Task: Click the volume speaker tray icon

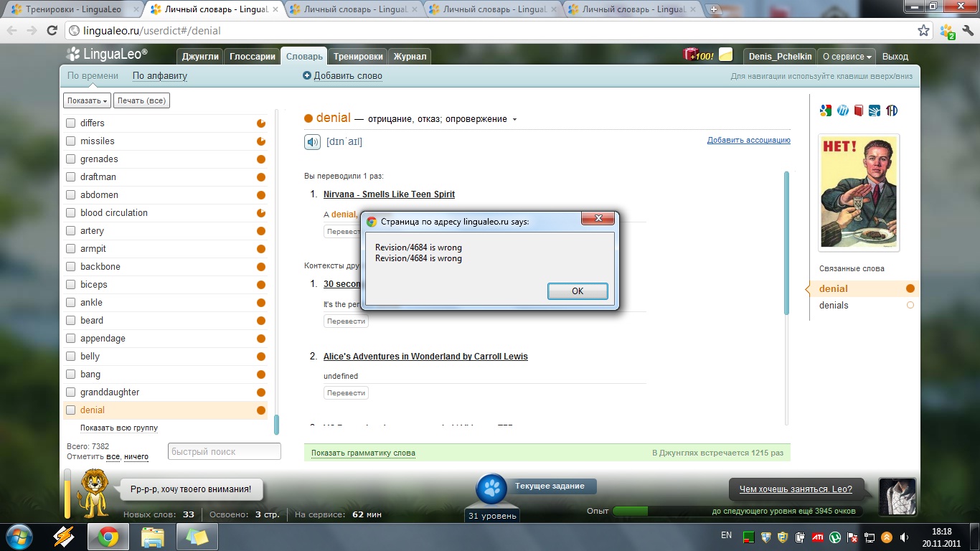Action: coord(905,537)
